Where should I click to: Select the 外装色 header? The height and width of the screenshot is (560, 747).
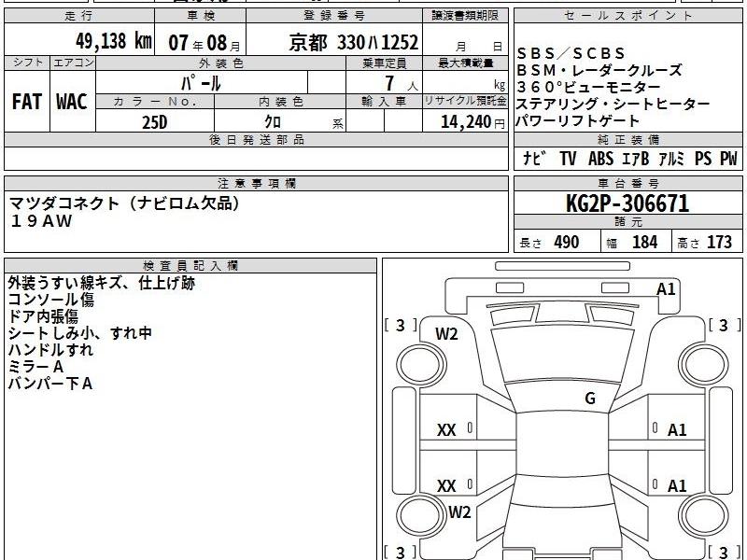coord(221,63)
